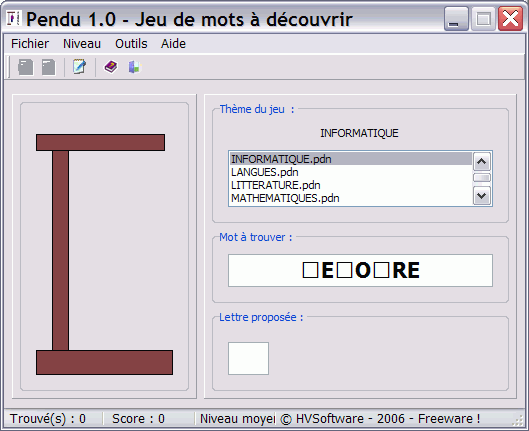Click the first grayed document toolbar icon

[x=26, y=67]
